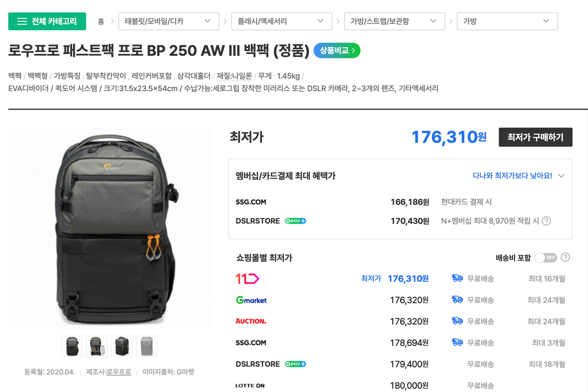Select the second product thumbnail
588x392 pixels.
pos(97,346)
